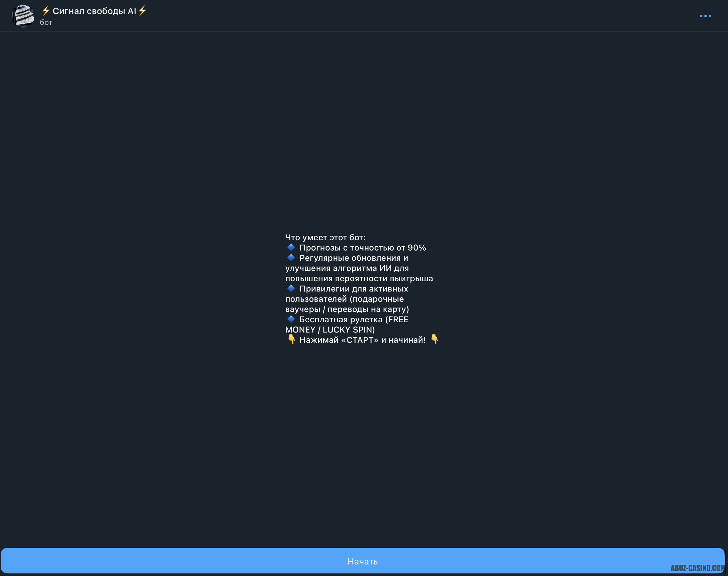
Task: Click the line Прогнозы с точностью от 90%
Action: tap(362, 248)
